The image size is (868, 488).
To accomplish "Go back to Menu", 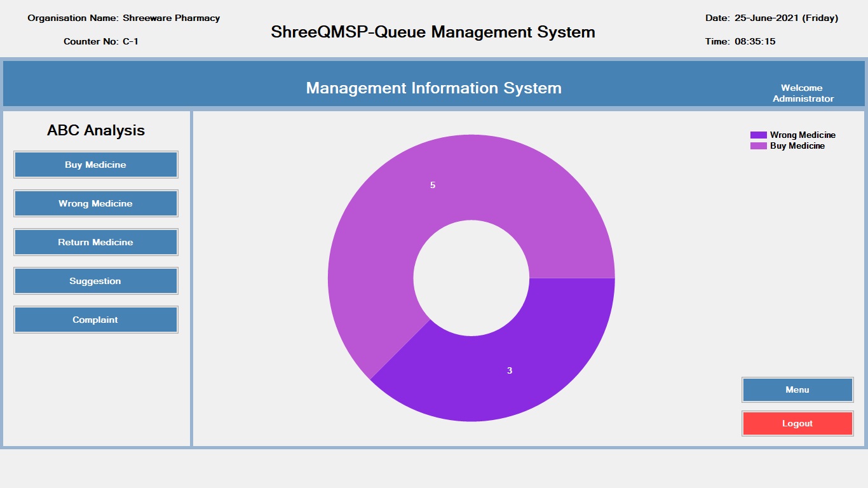I will click(x=797, y=390).
